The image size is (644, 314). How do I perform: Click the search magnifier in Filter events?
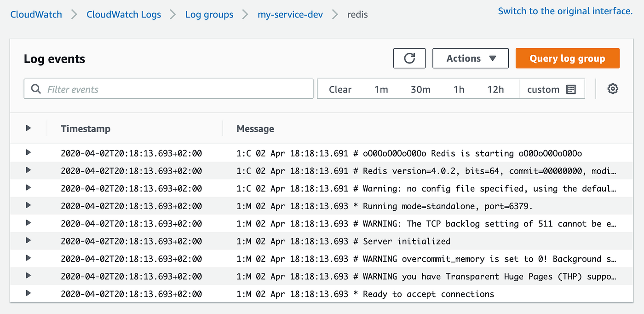36,89
